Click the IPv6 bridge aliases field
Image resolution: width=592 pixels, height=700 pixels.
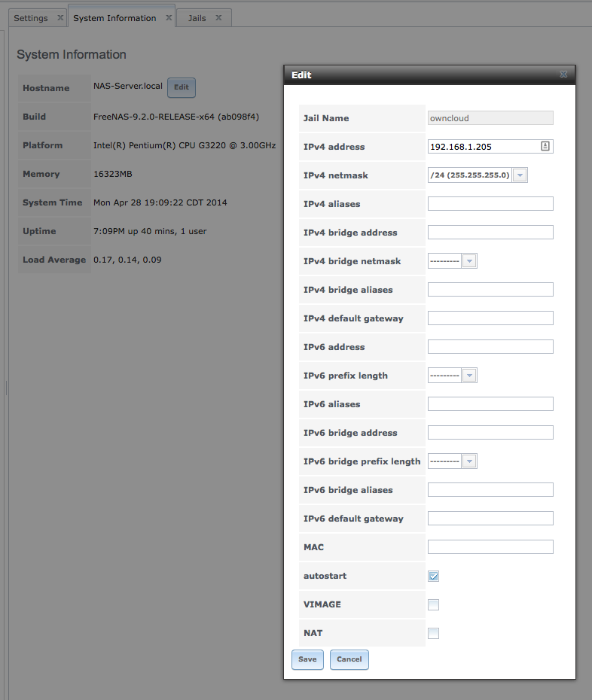(490, 490)
